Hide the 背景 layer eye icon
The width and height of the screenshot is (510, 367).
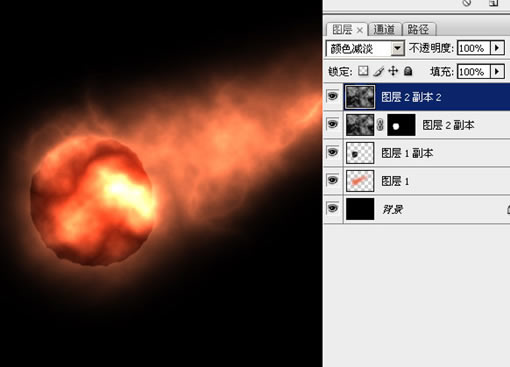[332, 208]
